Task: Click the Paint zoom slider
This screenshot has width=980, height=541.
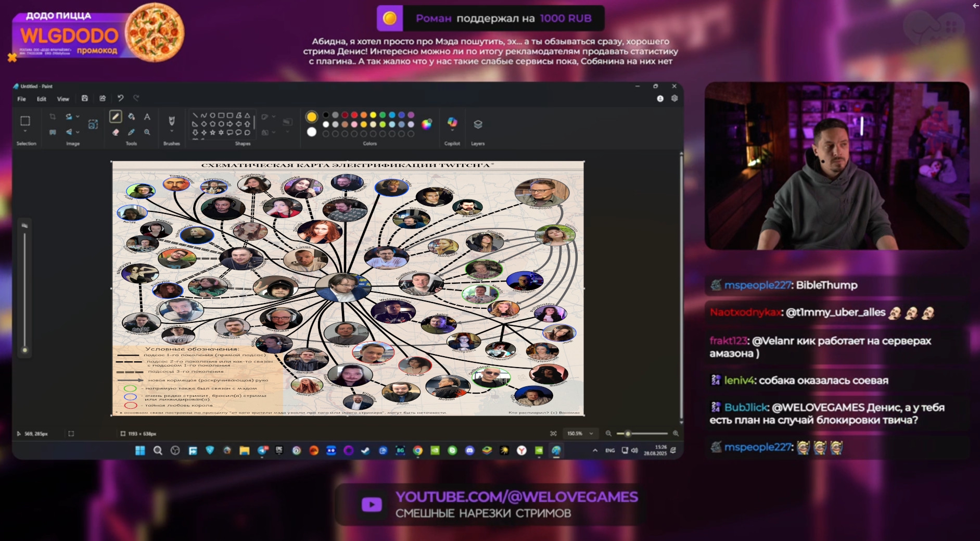Action: (x=642, y=433)
